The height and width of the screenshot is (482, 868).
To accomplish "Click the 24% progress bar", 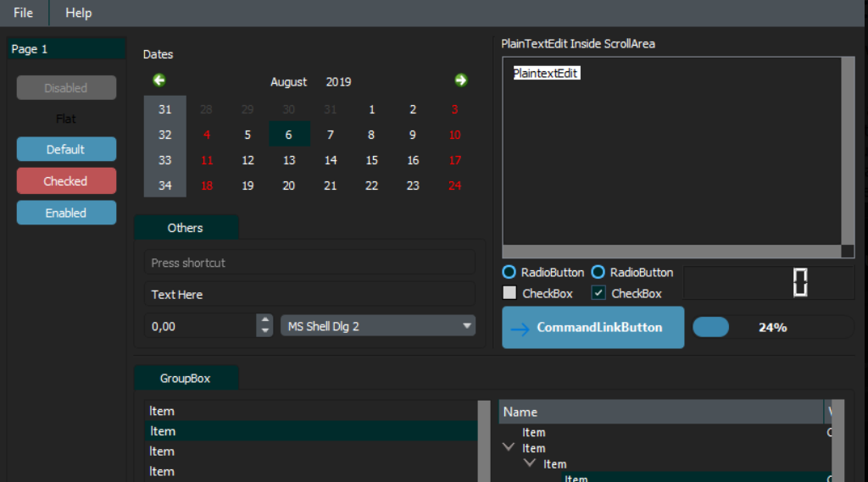I will pos(773,327).
